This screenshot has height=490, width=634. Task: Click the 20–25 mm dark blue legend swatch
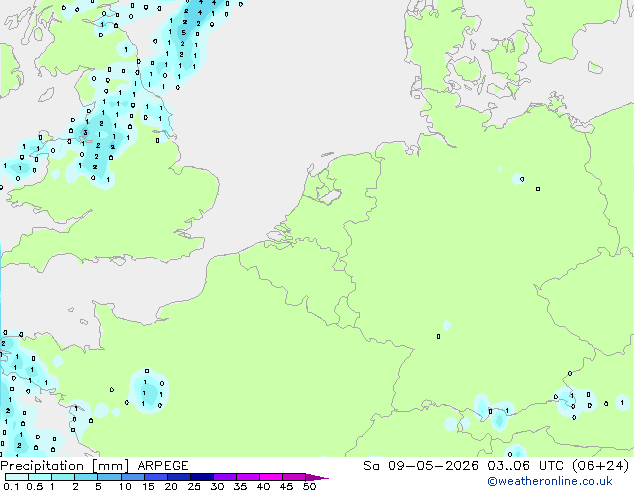pos(179,477)
